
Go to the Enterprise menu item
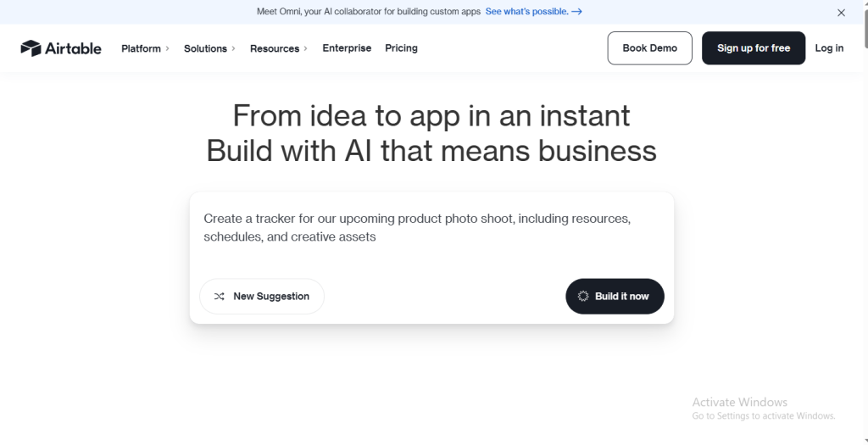coord(347,48)
